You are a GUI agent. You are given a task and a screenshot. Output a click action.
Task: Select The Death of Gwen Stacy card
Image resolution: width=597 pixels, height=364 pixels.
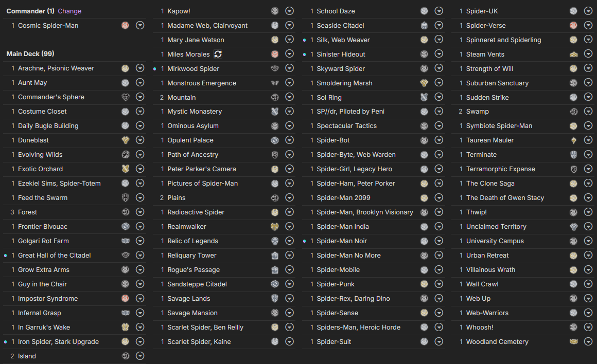point(505,197)
